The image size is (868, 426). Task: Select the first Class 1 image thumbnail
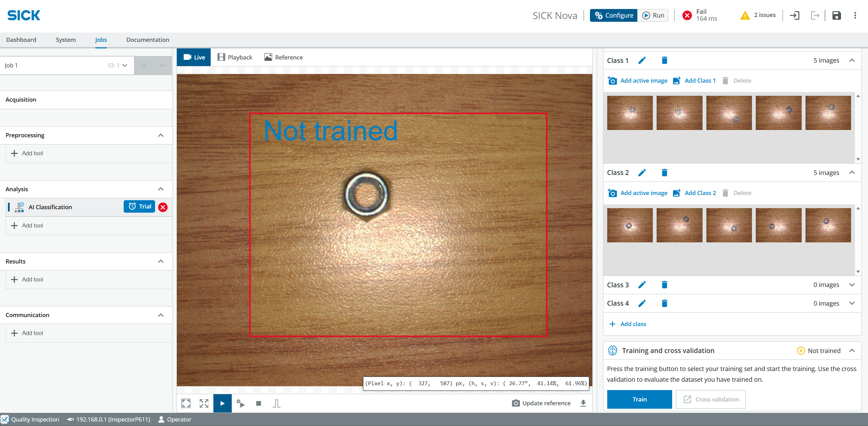coord(629,112)
